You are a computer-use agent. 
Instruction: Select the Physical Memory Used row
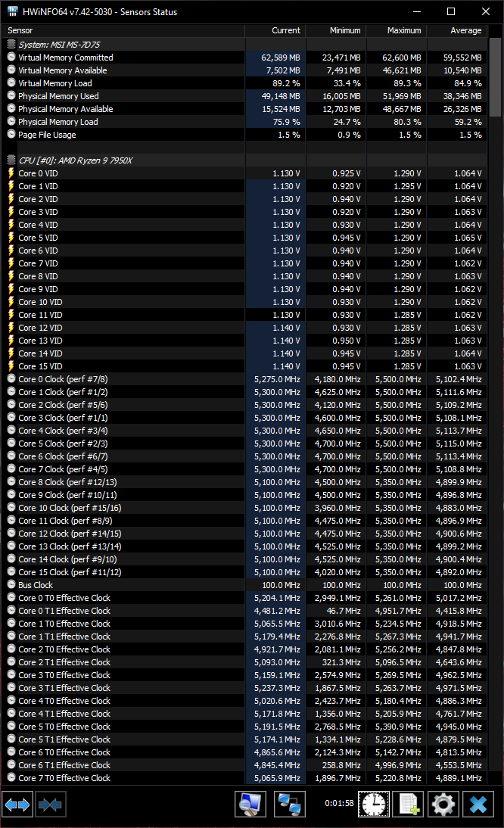[244, 96]
